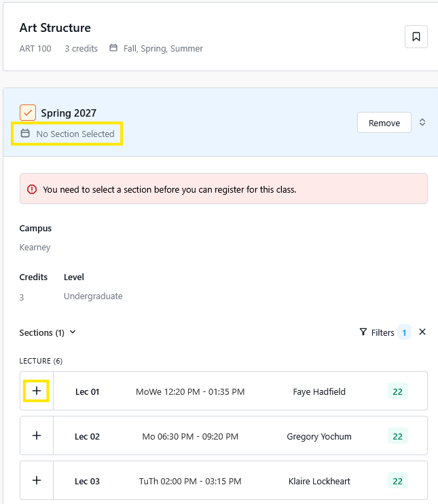Viewport: 438px width, 504px height.
Task: Click seat count 22 for Lec 02
Action: coord(398,436)
